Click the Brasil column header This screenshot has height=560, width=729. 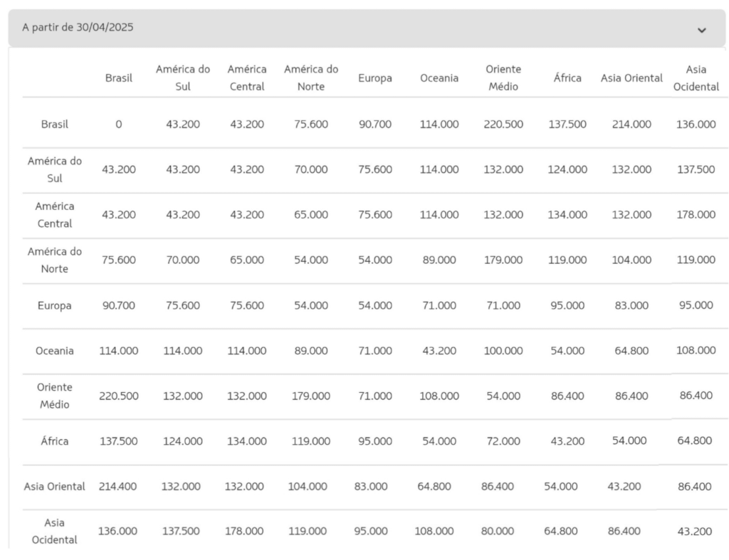[x=119, y=78]
